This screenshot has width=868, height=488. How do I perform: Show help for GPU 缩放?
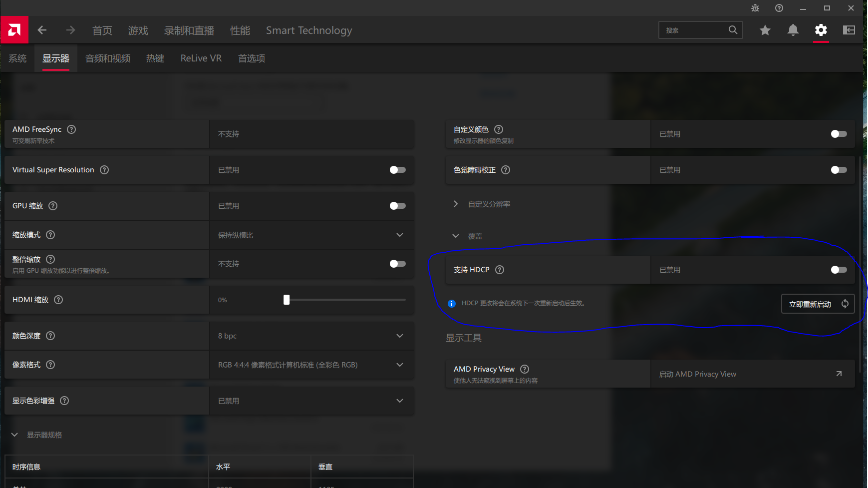[x=53, y=206]
